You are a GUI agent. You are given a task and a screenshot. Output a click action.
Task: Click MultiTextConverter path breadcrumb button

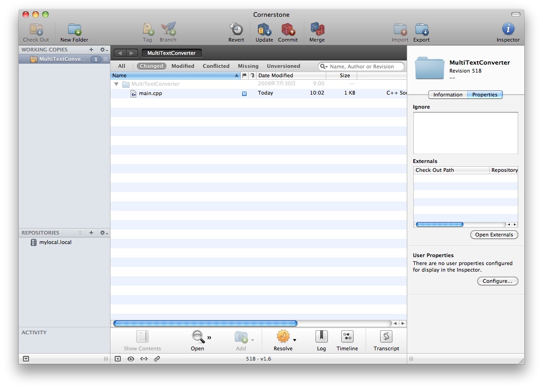click(x=171, y=53)
